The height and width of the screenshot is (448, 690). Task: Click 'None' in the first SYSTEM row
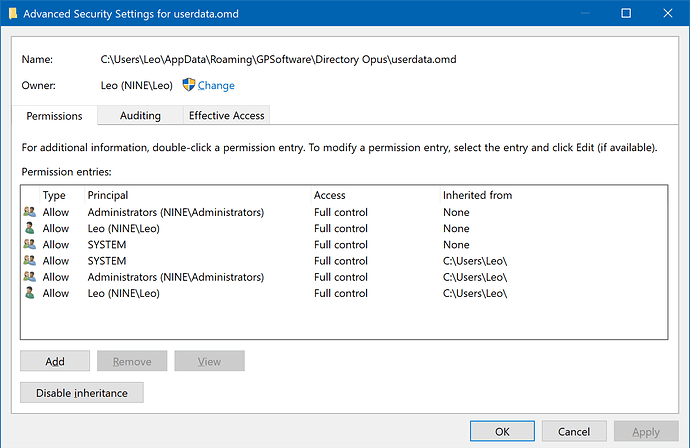click(x=456, y=245)
